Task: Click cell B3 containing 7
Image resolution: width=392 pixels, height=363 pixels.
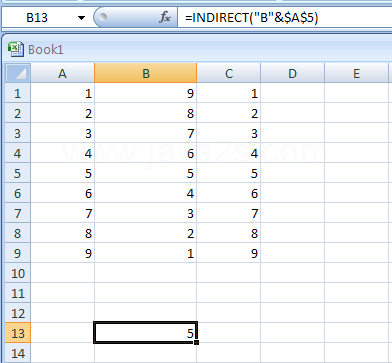Action: [146, 133]
